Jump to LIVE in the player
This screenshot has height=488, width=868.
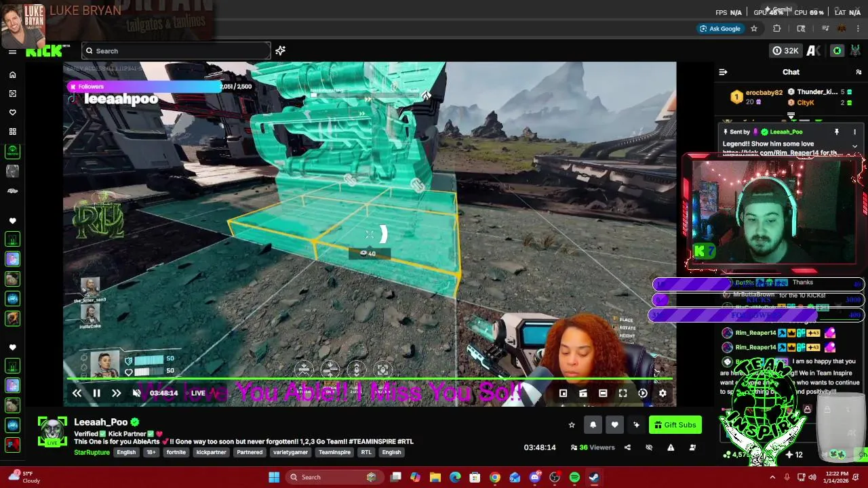[x=198, y=393]
